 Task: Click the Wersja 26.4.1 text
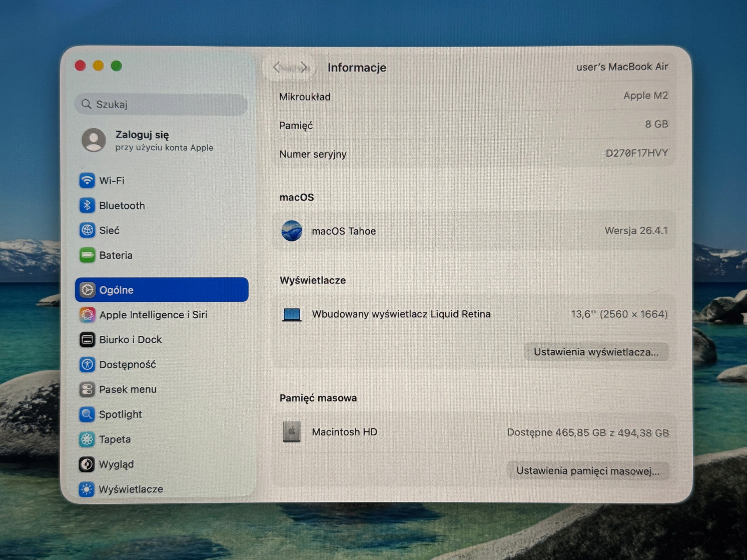click(636, 230)
